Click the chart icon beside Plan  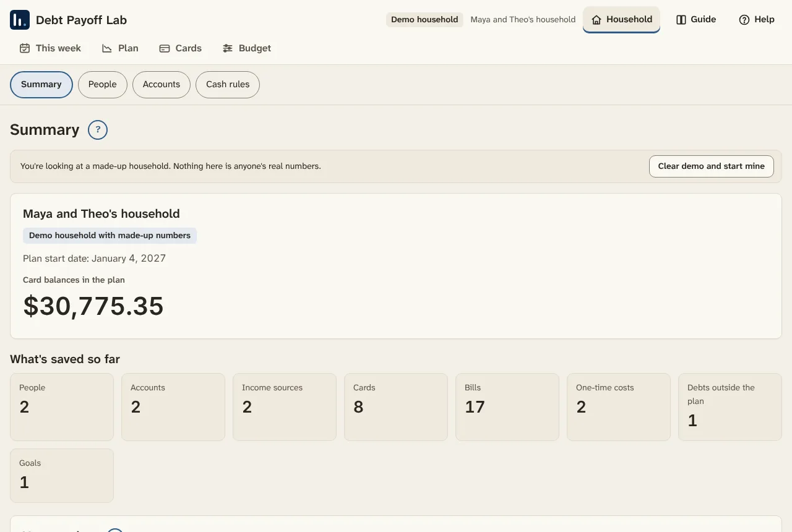click(107, 48)
